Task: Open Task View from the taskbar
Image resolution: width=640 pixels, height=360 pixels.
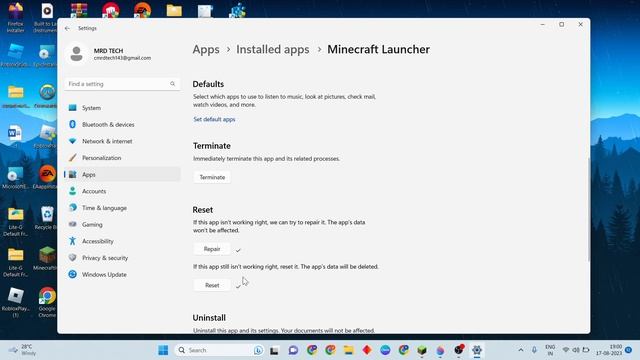Action: click(274, 350)
